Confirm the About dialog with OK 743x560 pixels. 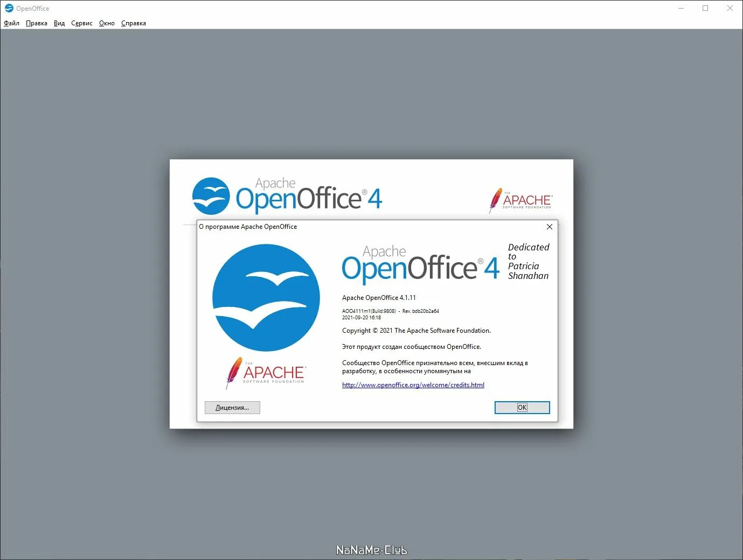point(522,408)
